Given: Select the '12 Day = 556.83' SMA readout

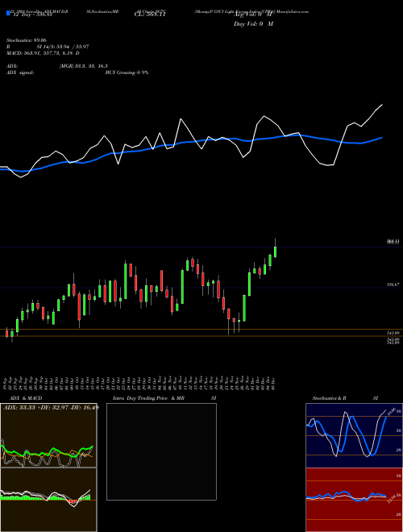Looking at the screenshot, I should pyautogui.click(x=31, y=15).
